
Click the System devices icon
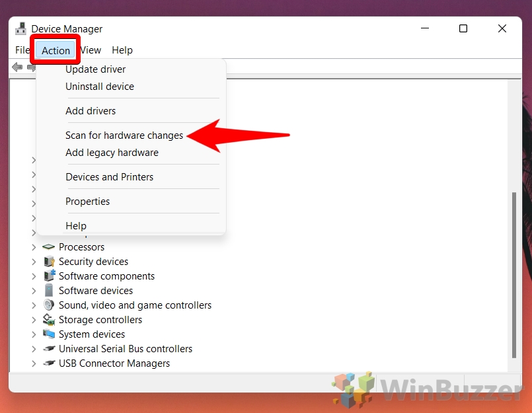point(49,334)
